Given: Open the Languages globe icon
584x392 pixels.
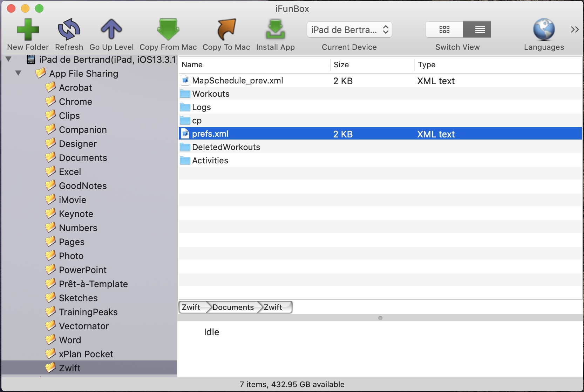Looking at the screenshot, I should 544,29.
